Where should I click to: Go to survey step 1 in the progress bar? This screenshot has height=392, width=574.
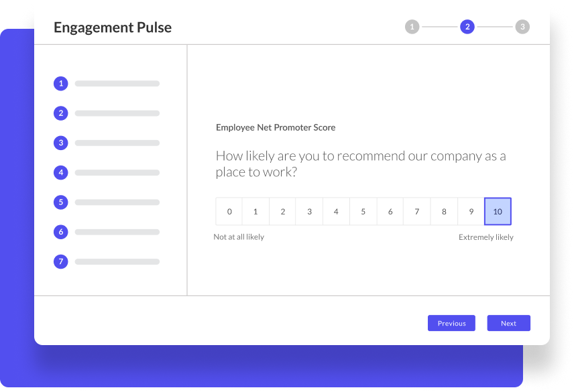pos(412,27)
